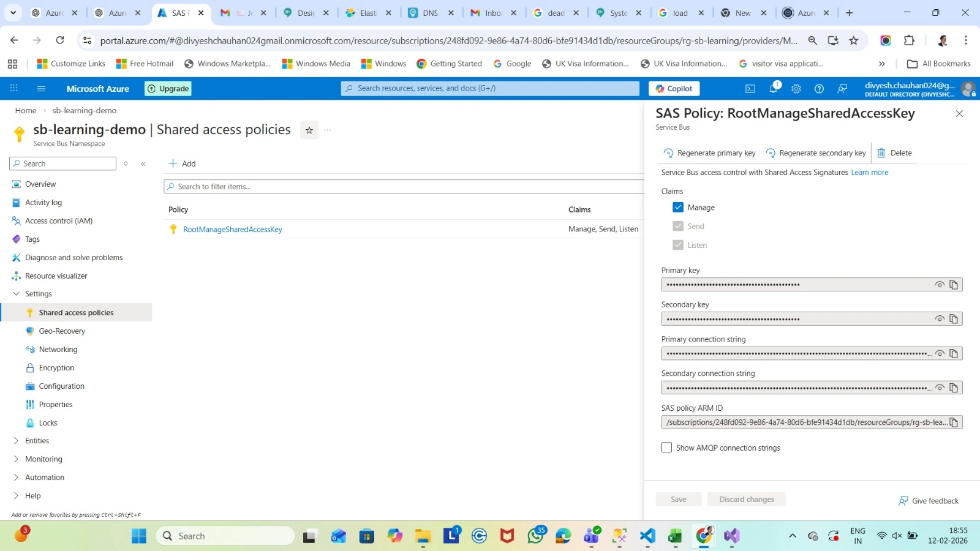
Task: Open Copilot in Azure
Action: point(674,89)
